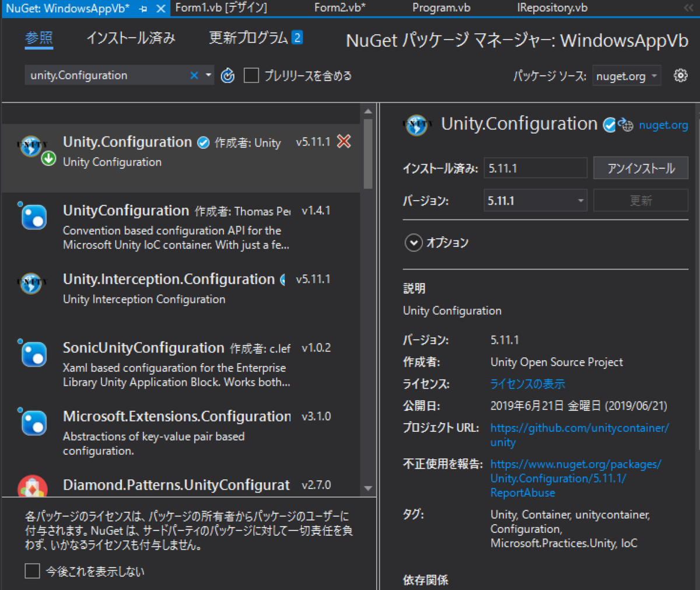Click the Unity.Configuration title in details pane
The width and height of the screenshot is (700, 590).
pyautogui.click(x=519, y=124)
